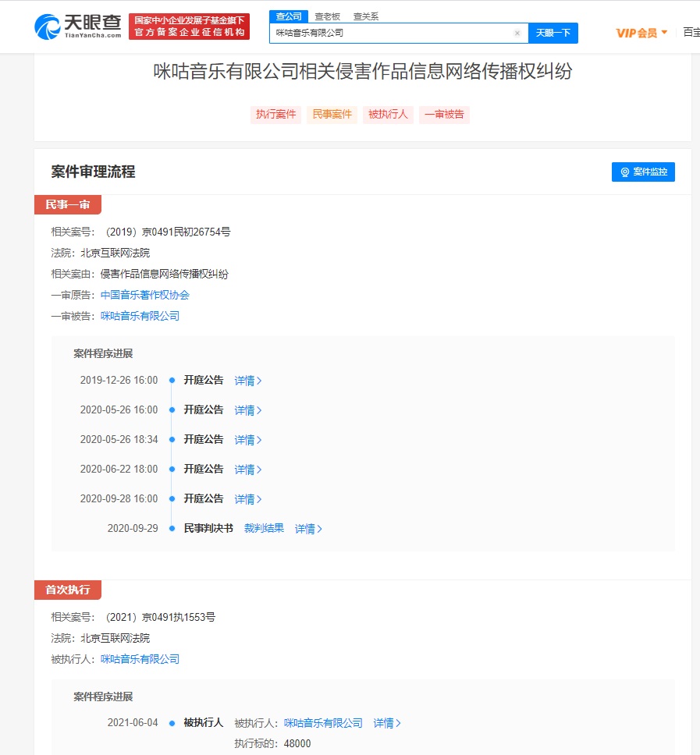
Task: Open 详情 for 2020-09-29 民事判决书
Action: 308,529
